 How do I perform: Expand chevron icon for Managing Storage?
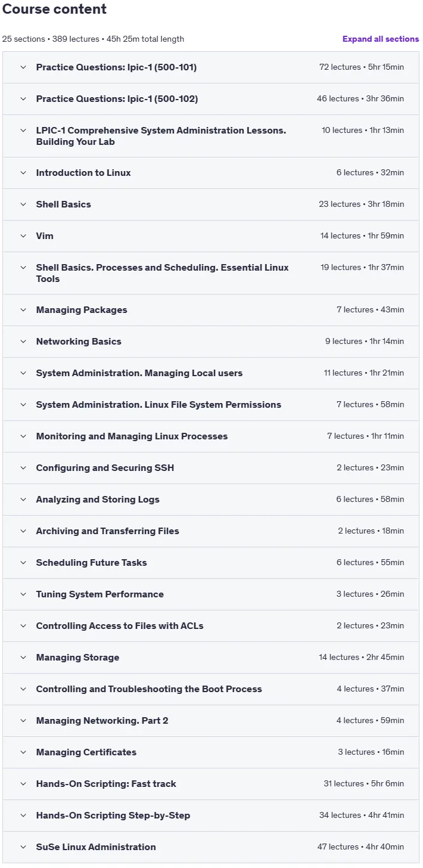(23, 658)
